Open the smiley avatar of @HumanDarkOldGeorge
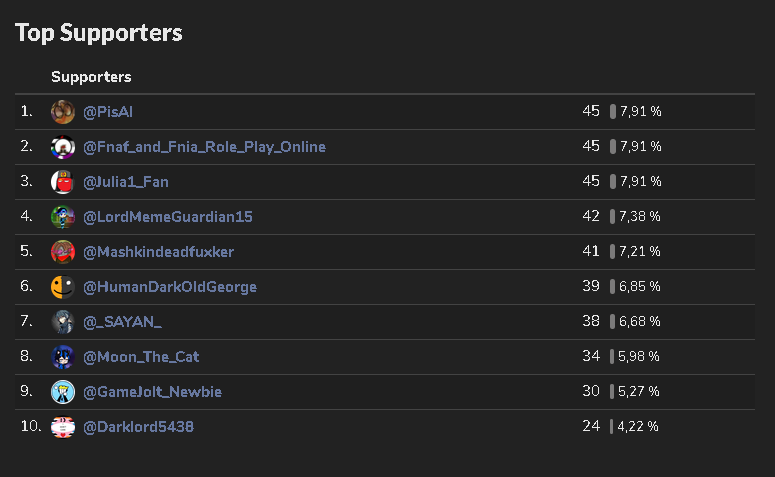Screen dimensions: 775x477 tap(63, 287)
